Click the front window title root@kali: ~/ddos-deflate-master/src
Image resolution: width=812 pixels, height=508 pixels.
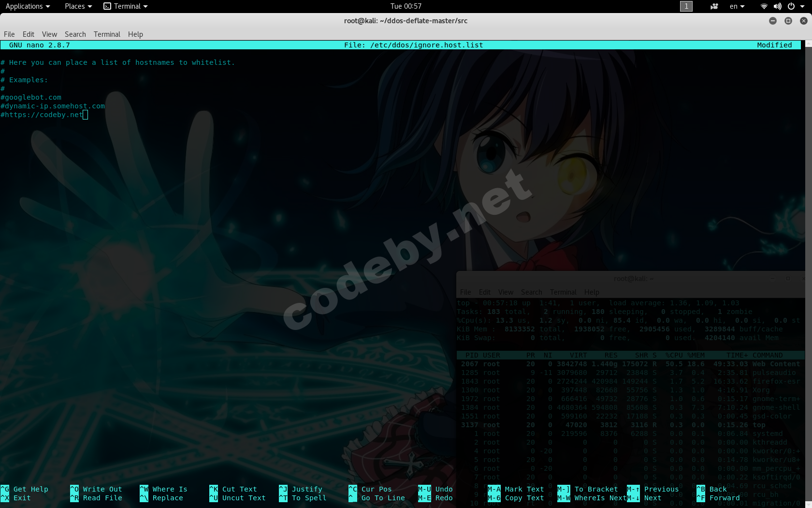pyautogui.click(x=406, y=21)
